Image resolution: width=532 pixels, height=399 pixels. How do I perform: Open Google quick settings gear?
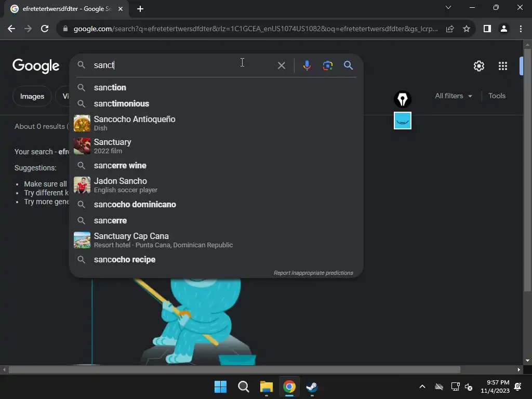coord(478,66)
